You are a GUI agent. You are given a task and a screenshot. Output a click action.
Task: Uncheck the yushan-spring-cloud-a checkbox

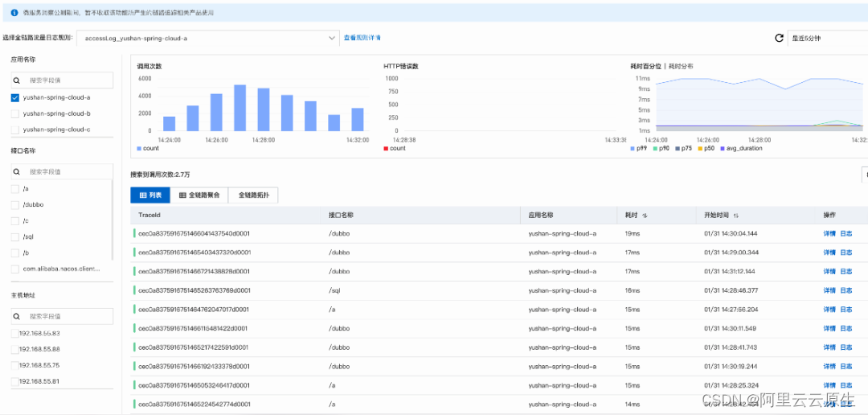tap(15, 98)
